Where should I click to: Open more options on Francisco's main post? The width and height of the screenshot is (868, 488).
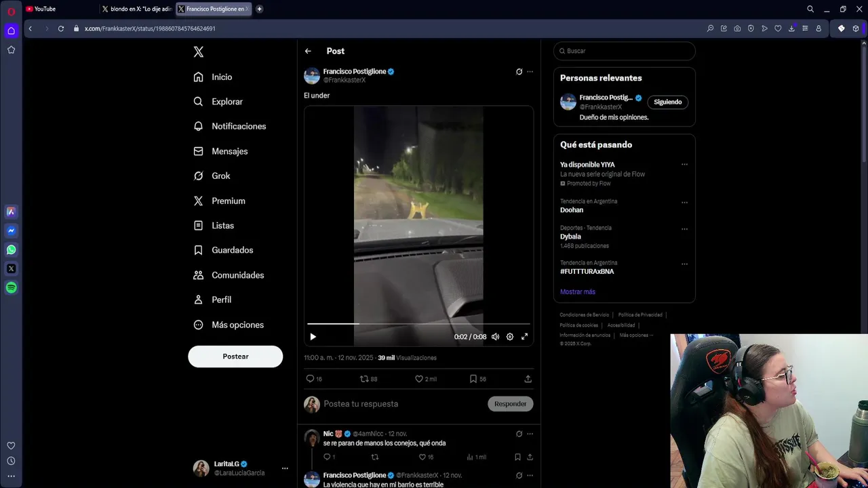coord(530,71)
